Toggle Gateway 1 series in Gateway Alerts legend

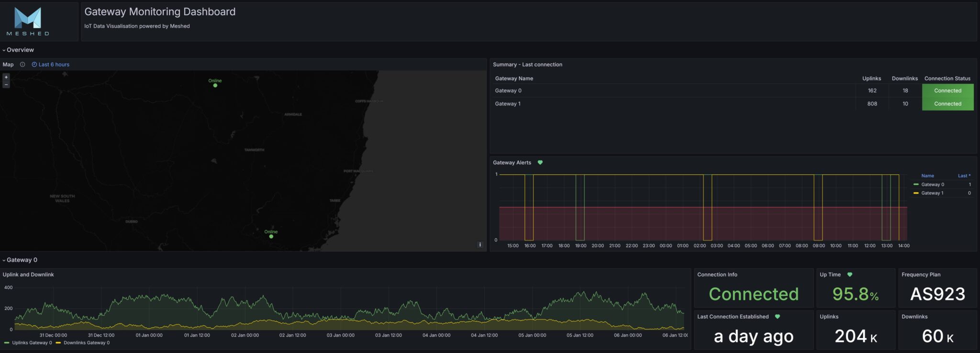(x=932, y=194)
